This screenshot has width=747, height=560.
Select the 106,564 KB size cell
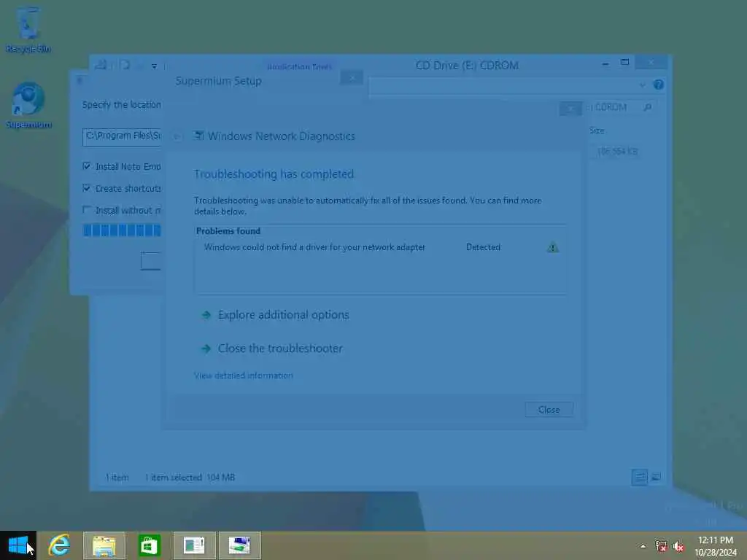pos(617,152)
